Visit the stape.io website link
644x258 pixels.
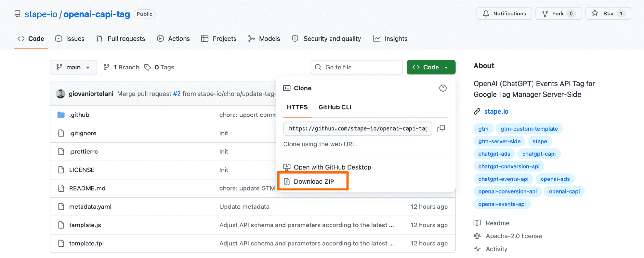pyautogui.click(x=496, y=111)
